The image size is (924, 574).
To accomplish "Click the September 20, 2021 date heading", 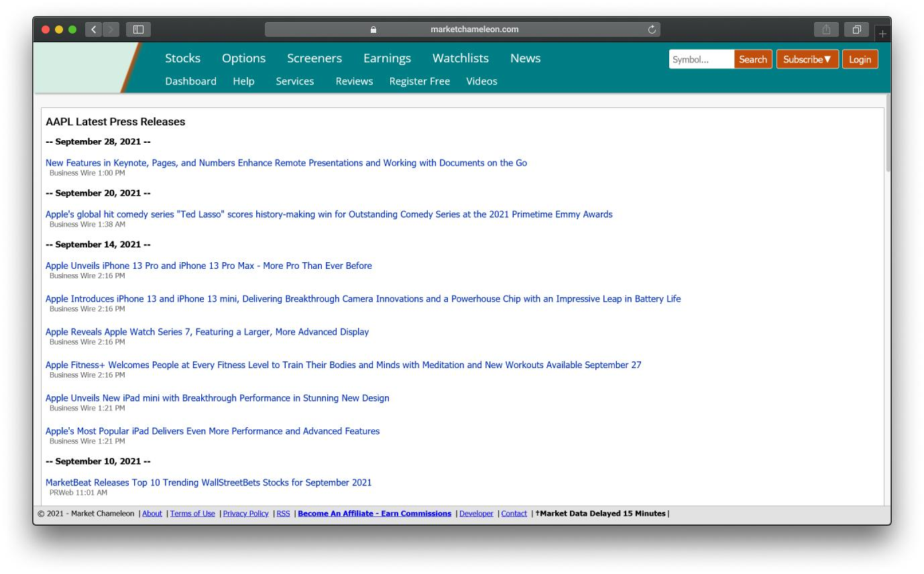I will click(x=98, y=193).
